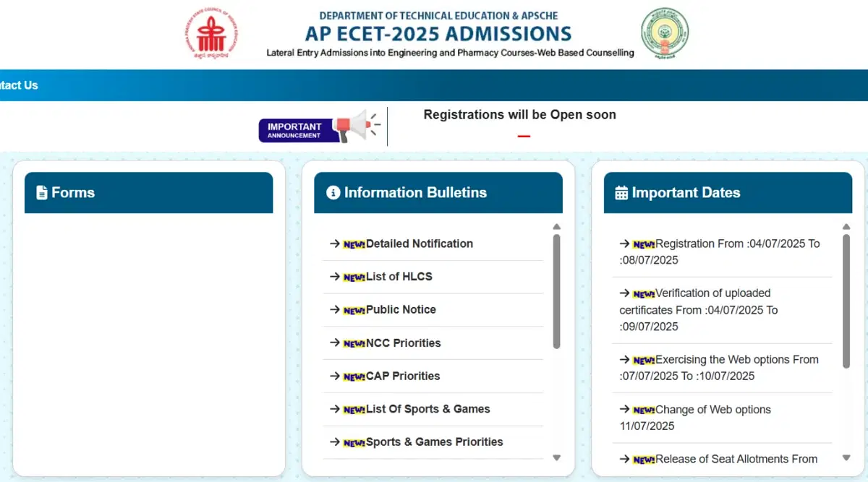Click the APSCHE council logo
Screen dimensions: 868x482
pyautogui.click(x=213, y=34)
